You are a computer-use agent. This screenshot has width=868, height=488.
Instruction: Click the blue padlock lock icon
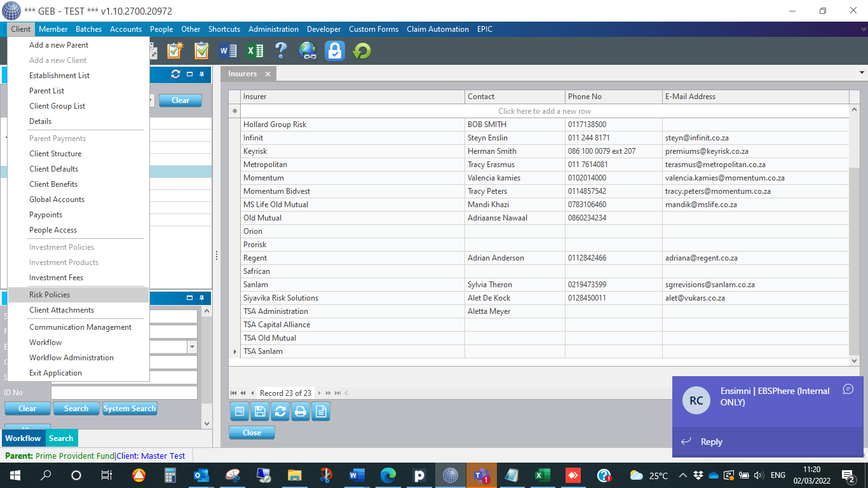click(x=335, y=50)
